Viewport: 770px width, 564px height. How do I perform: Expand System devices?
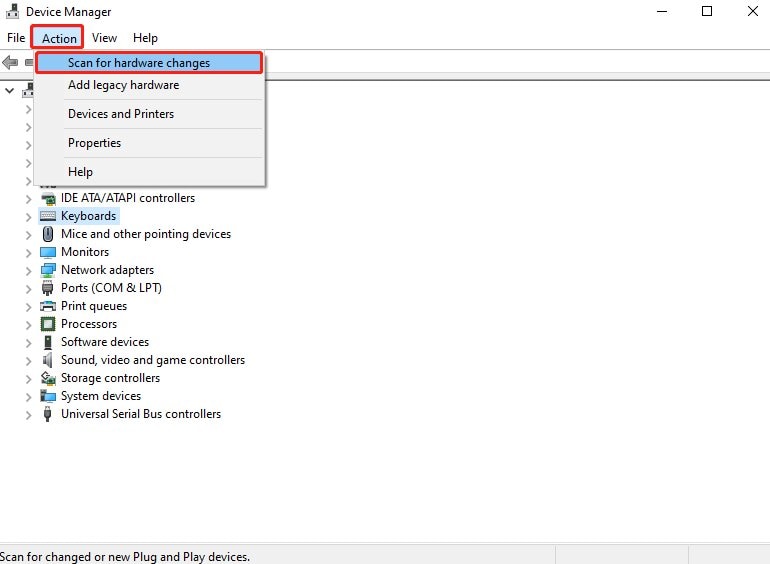[28, 397]
